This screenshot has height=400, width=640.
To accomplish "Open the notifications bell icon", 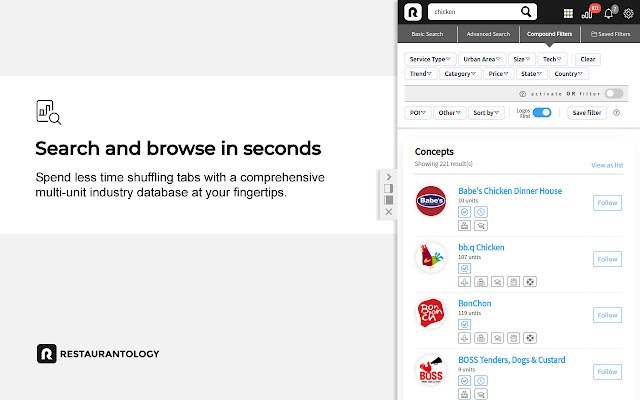I will (x=609, y=14).
